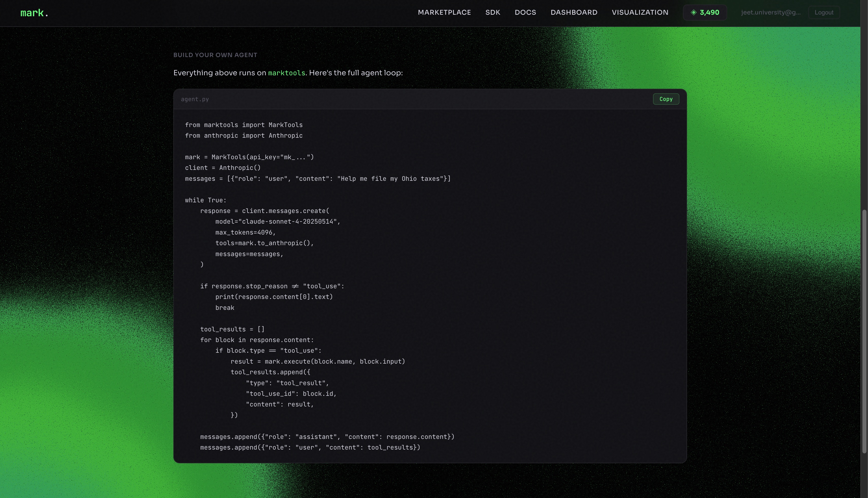
Task: Click the agent.py filename label
Action: (195, 99)
